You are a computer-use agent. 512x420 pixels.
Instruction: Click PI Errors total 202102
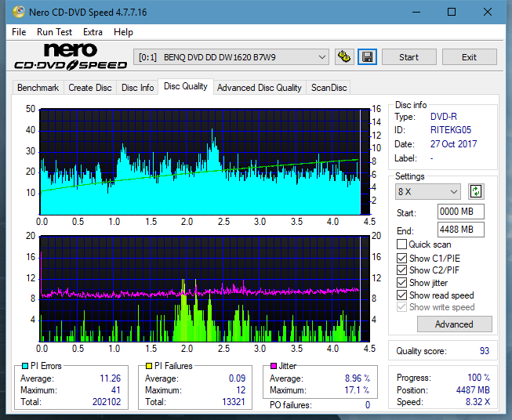(107, 402)
